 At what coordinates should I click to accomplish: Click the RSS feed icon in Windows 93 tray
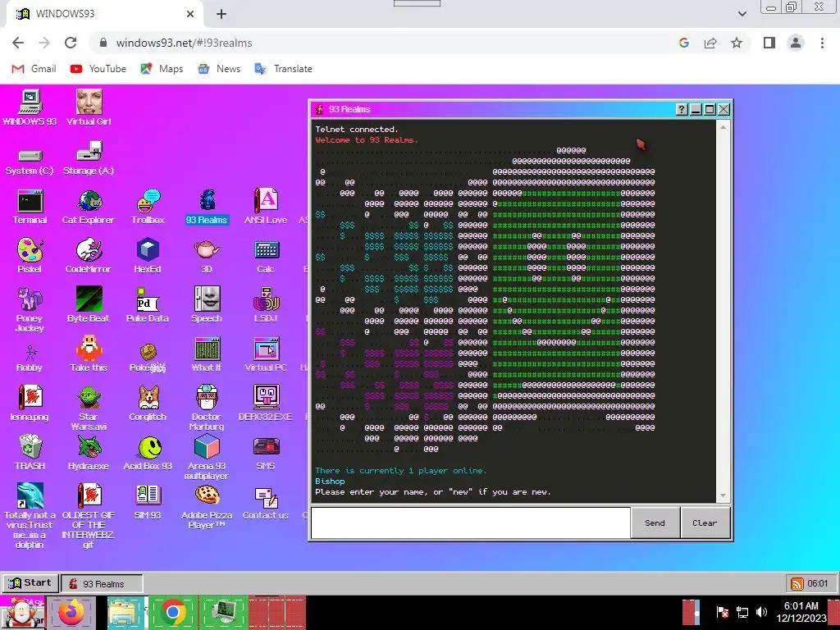[797, 583]
